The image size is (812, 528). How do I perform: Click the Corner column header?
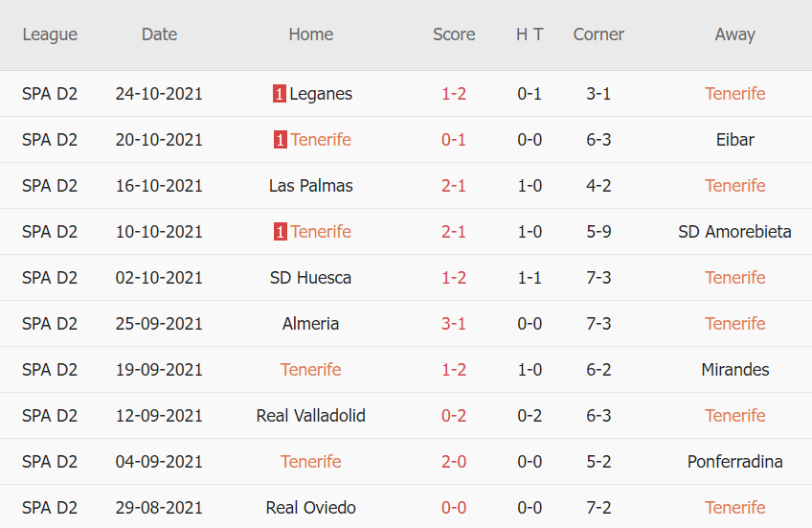coord(598,34)
